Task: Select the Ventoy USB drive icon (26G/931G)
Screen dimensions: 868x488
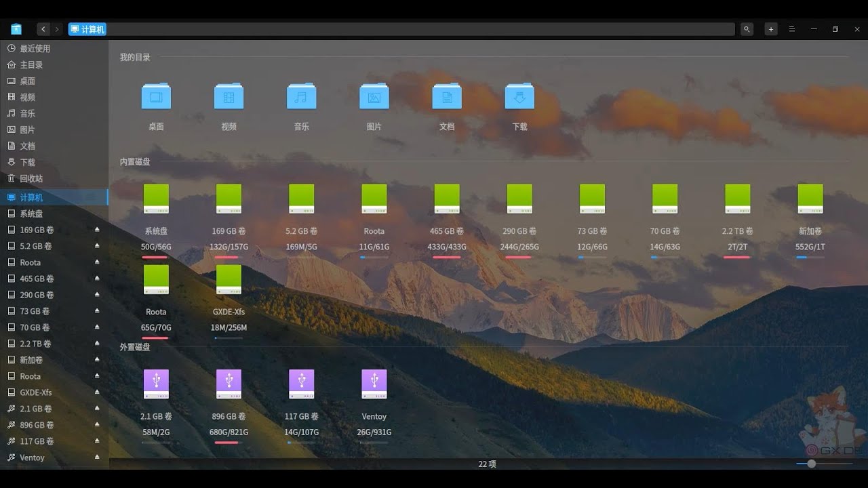Action: 374,384
